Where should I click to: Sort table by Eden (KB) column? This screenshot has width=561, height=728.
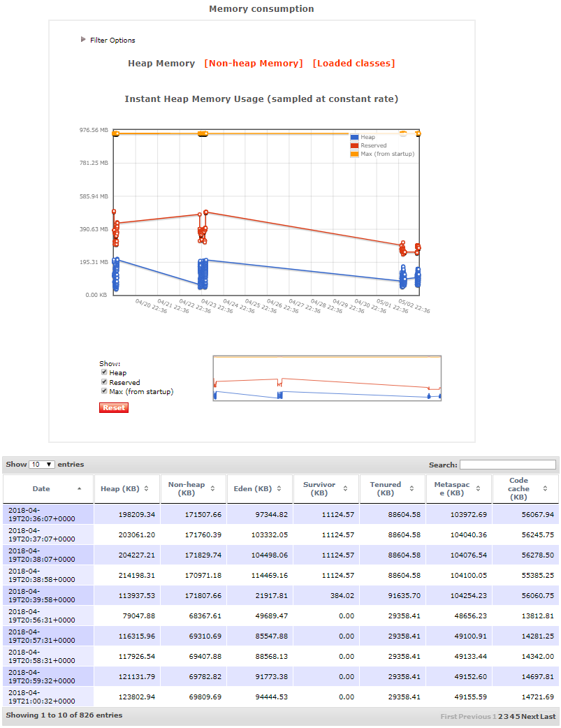[260, 488]
